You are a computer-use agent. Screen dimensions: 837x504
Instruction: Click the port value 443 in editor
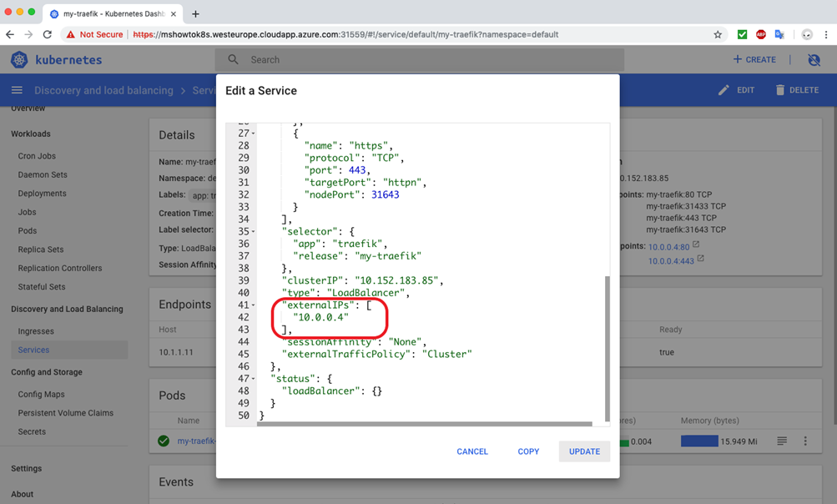(357, 170)
